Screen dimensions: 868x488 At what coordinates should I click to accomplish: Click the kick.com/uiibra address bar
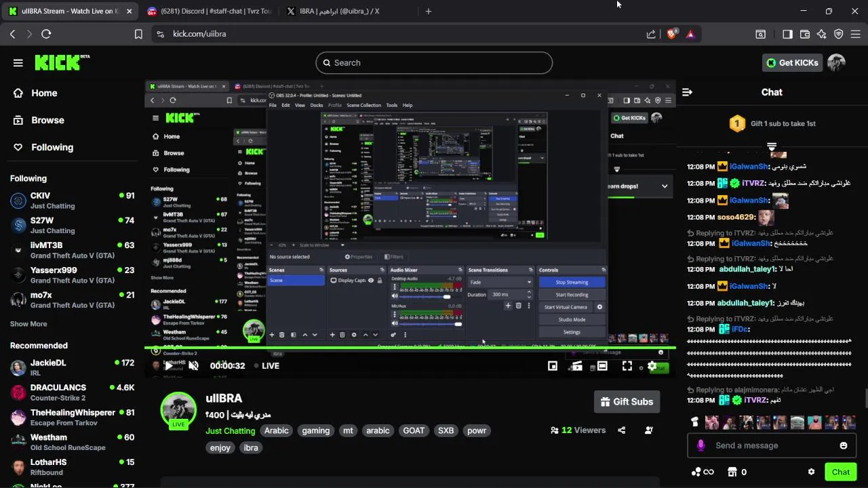pyautogui.click(x=400, y=34)
